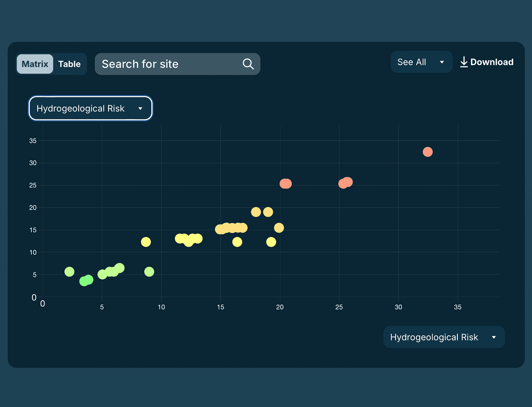Select the red point near 32 on both axes
This screenshot has height=407, width=532.
click(428, 152)
